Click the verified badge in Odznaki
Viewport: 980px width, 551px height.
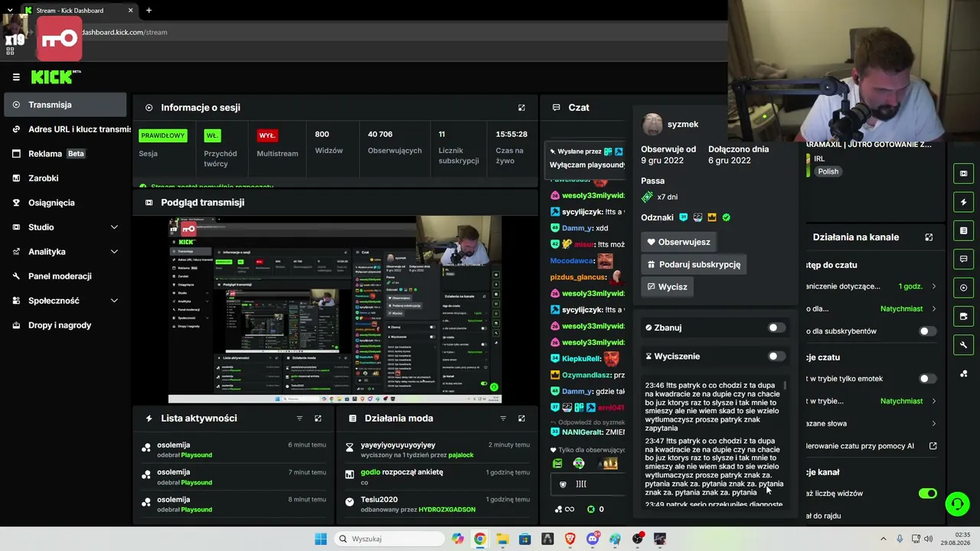(x=726, y=217)
